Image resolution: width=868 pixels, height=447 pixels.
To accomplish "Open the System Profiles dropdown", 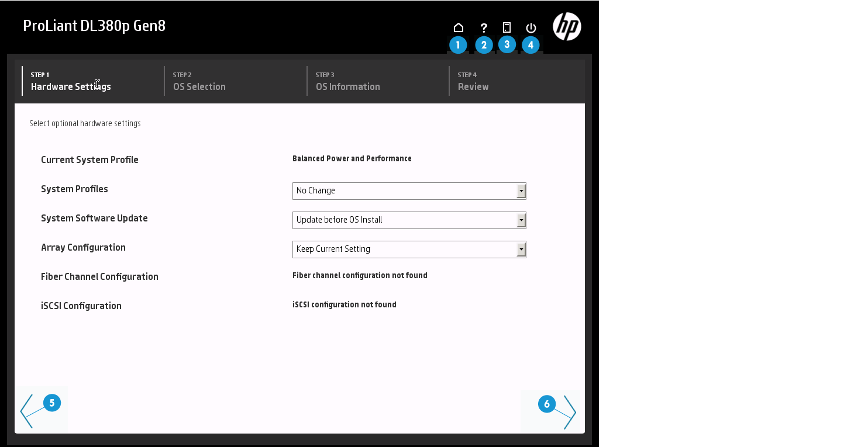I will point(409,191).
